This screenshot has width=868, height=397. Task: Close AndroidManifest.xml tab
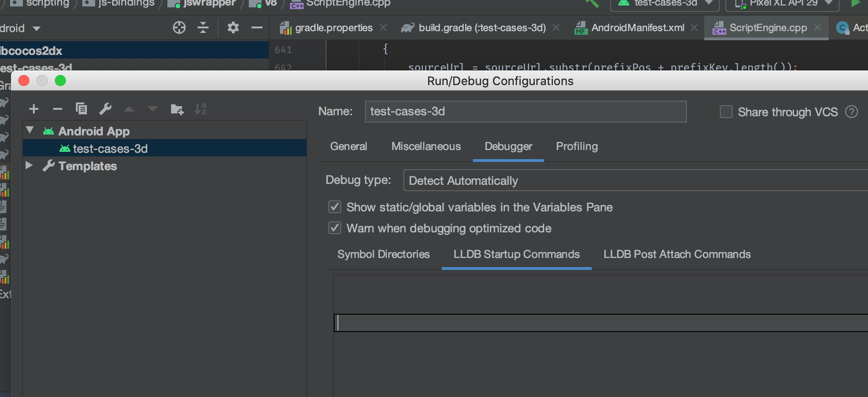pyautogui.click(x=694, y=28)
